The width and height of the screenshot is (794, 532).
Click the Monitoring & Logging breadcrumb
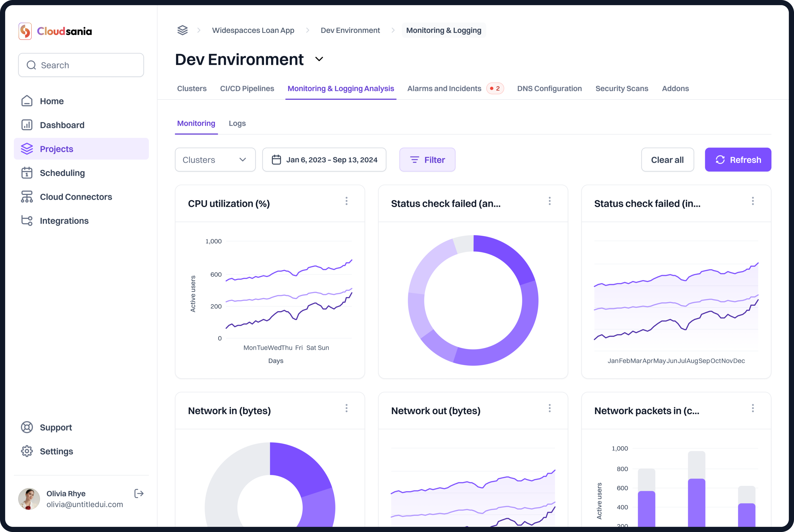[444, 30]
